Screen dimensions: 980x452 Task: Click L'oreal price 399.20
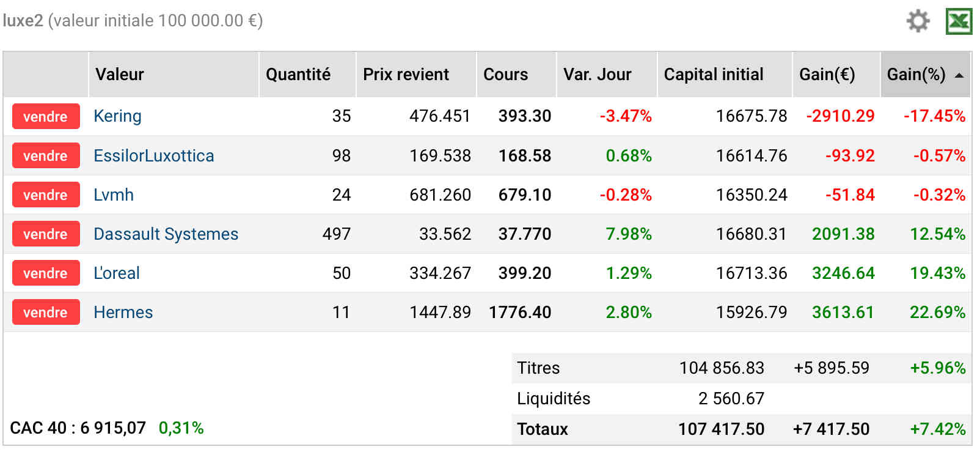(x=525, y=273)
